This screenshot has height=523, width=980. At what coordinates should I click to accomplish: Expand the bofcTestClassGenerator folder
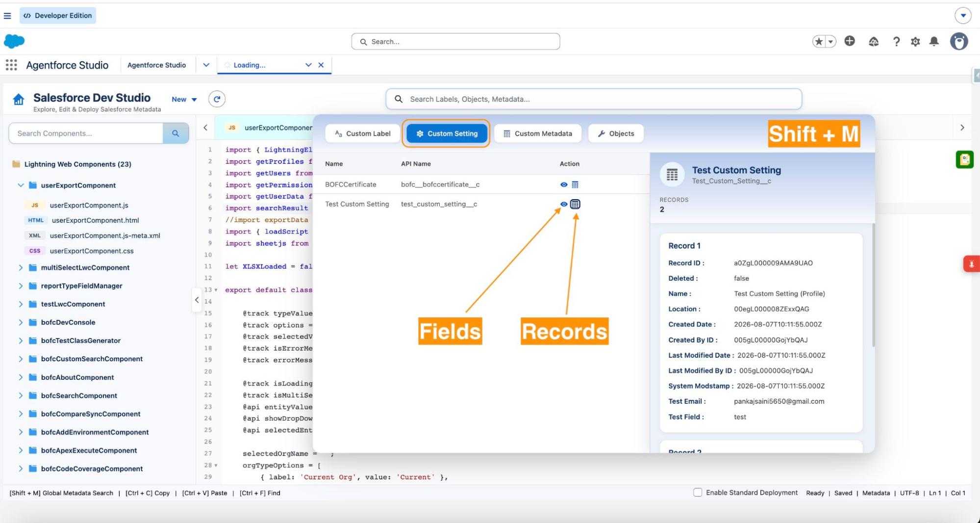pyautogui.click(x=21, y=340)
